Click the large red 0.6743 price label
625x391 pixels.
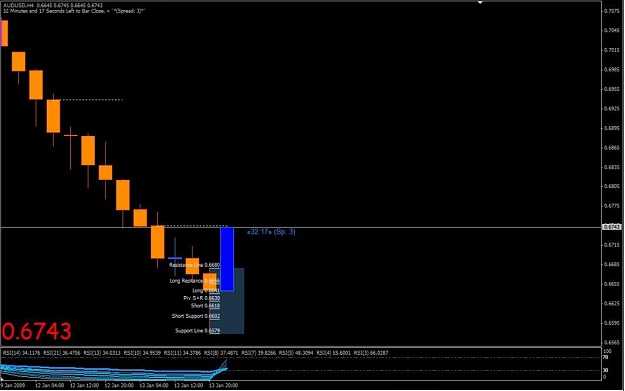pos(37,331)
